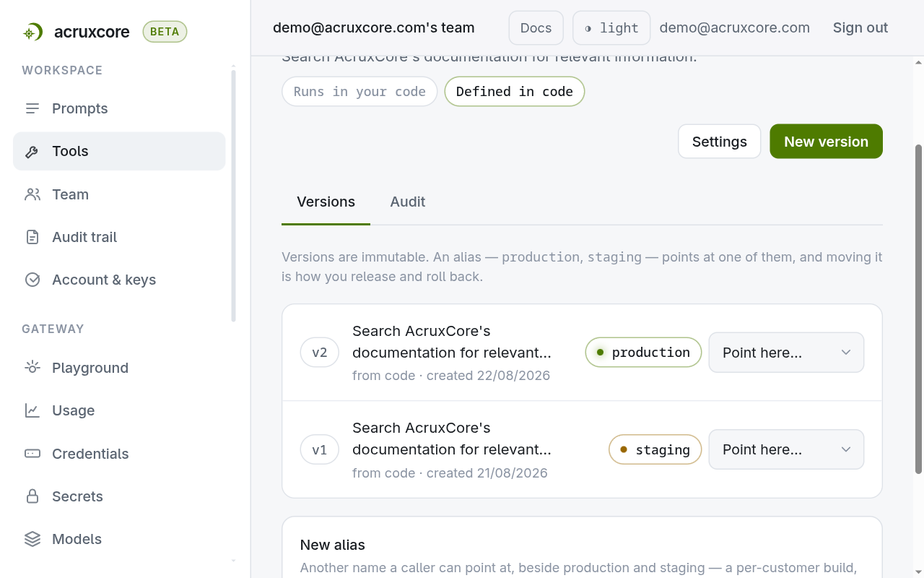
Task: Select the Runs in your code pill
Action: click(x=359, y=92)
